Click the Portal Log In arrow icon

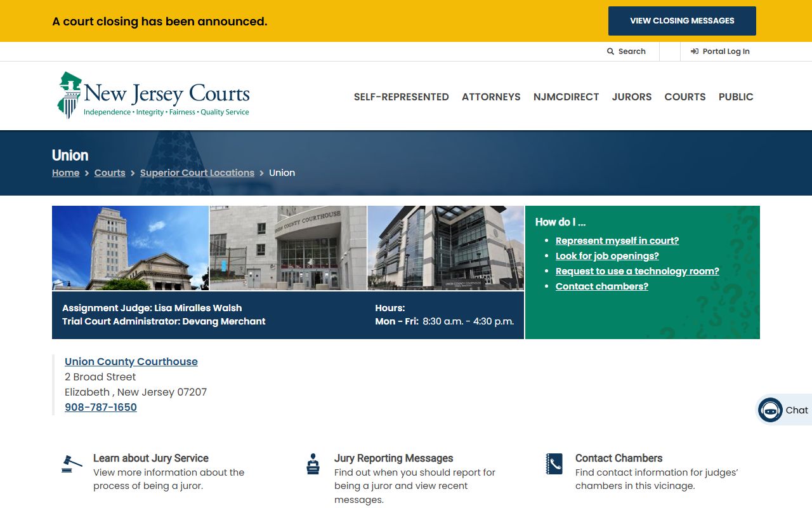click(695, 51)
